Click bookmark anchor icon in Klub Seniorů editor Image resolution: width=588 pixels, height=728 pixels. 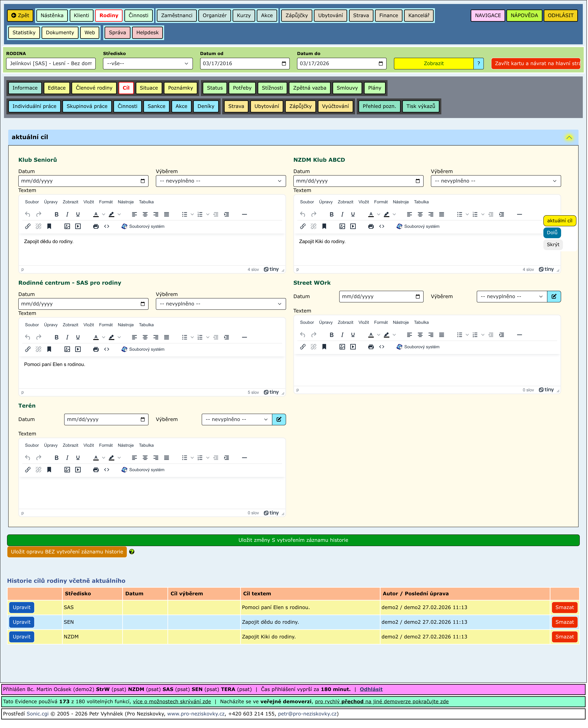49,226
